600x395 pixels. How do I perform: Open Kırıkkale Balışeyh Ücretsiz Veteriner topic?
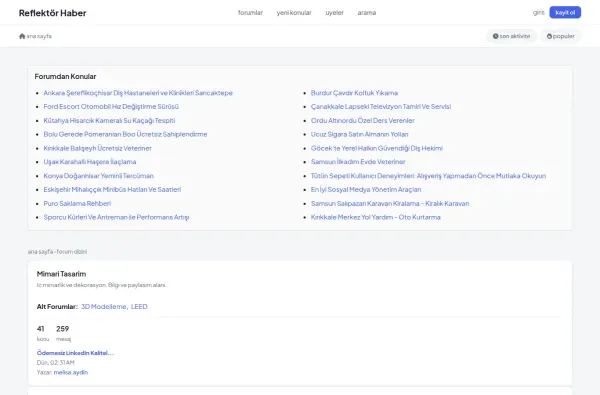coord(97,148)
